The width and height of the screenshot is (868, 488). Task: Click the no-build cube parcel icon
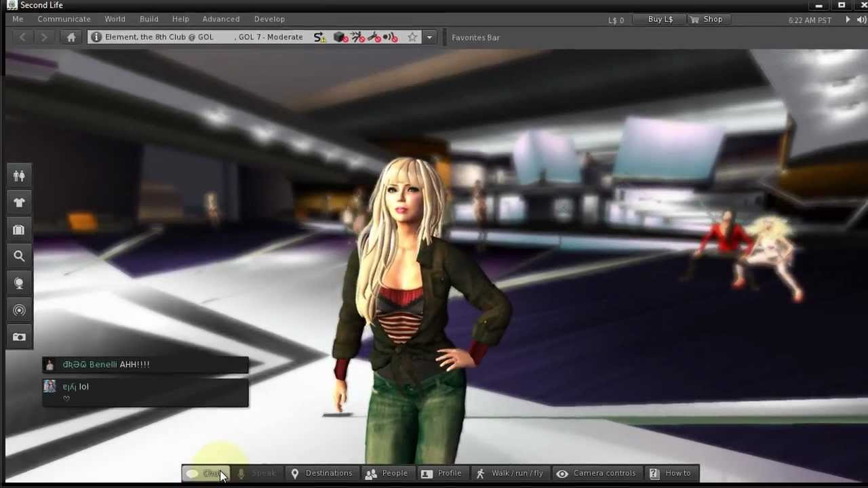pos(340,37)
